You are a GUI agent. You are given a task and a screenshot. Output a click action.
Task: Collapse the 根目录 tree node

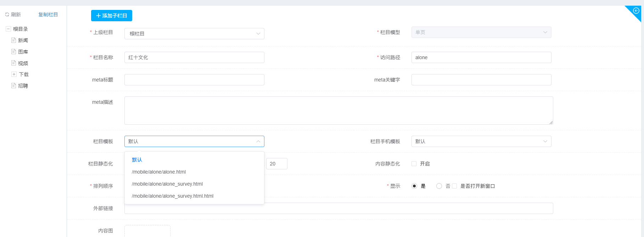coord(8,29)
